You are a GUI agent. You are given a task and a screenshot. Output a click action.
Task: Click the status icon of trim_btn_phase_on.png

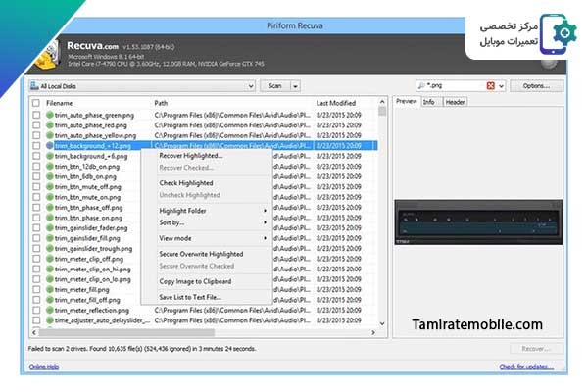coord(50,218)
